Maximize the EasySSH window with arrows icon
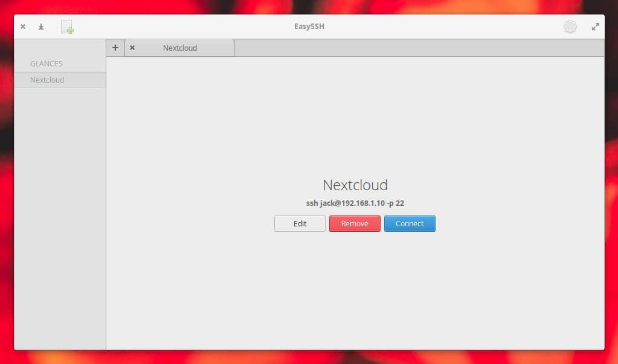This screenshot has height=364, width=618. click(595, 27)
